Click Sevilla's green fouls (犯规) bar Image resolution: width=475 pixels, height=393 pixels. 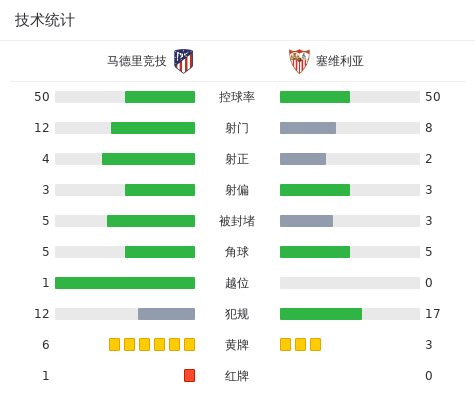click(321, 314)
